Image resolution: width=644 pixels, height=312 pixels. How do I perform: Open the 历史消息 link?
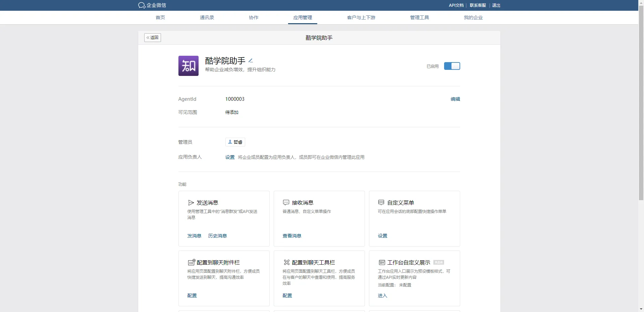(217, 236)
